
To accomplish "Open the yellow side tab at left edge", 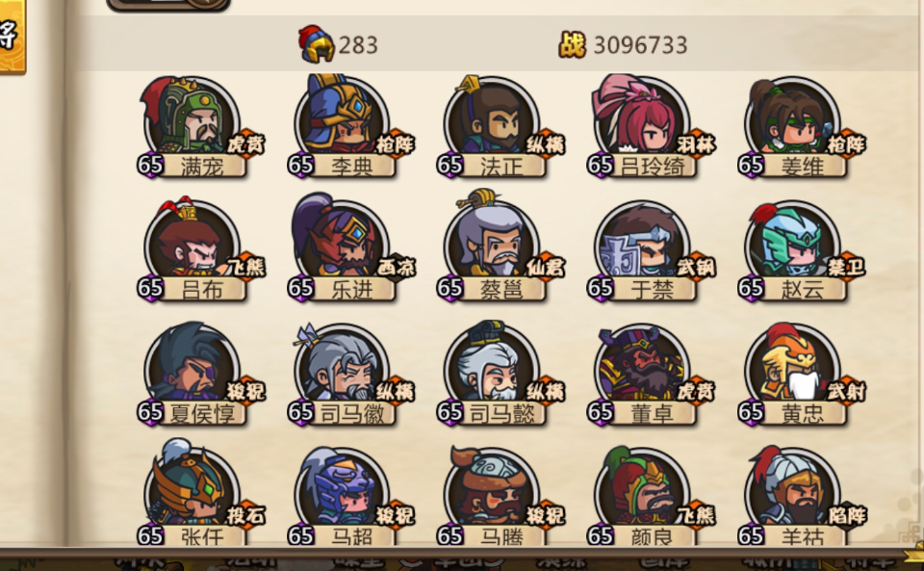I will tap(13, 37).
